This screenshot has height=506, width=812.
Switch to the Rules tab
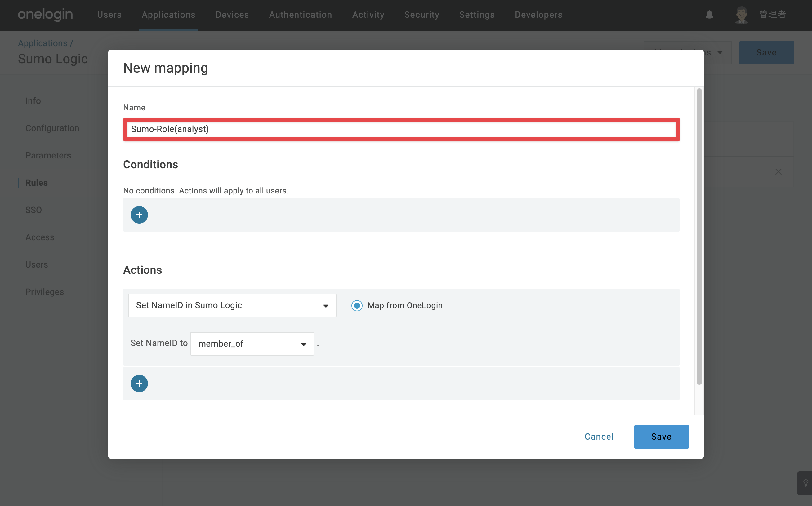pyautogui.click(x=37, y=183)
